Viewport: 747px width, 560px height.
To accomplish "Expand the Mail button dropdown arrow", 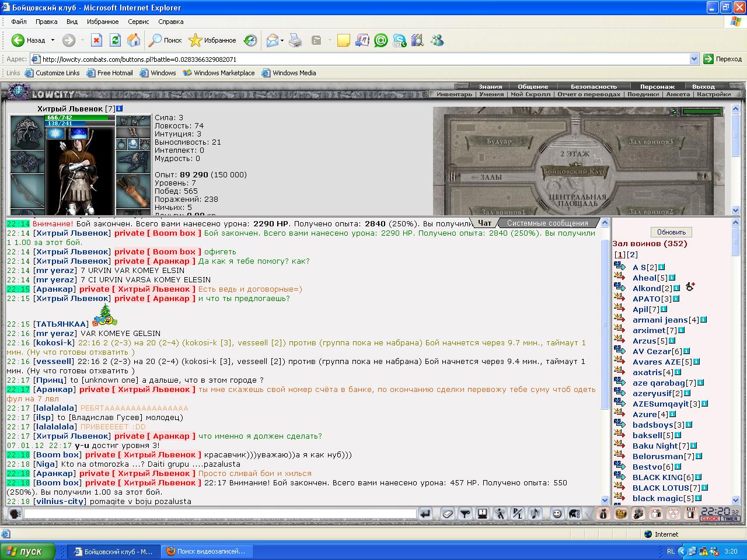I will coord(282,40).
